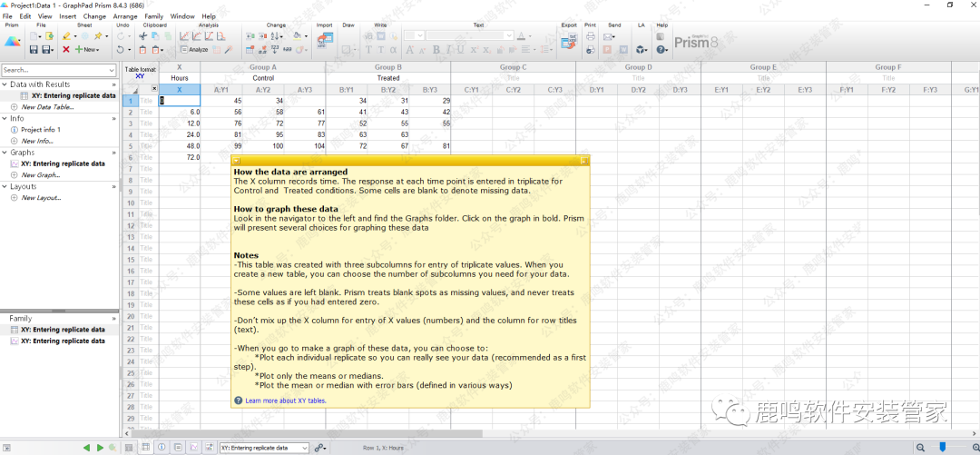Collapse the Data with Results section
The width and height of the screenshot is (980, 455).
click(x=5, y=84)
